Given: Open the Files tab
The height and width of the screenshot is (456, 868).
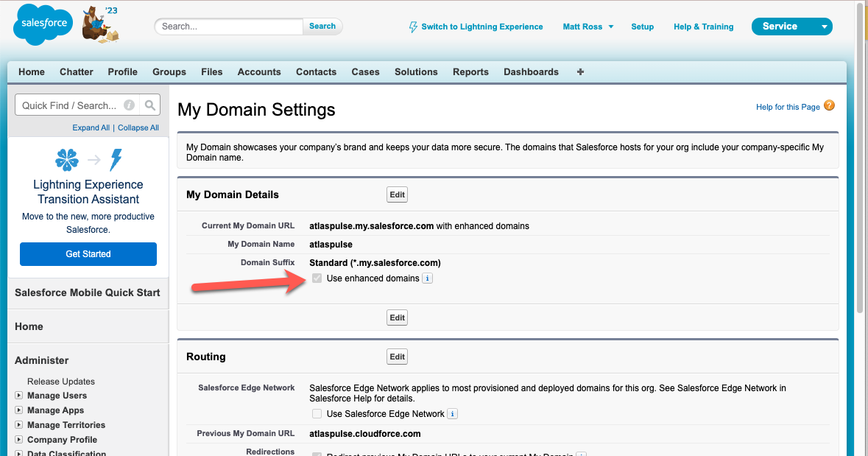Looking at the screenshot, I should pyautogui.click(x=211, y=72).
